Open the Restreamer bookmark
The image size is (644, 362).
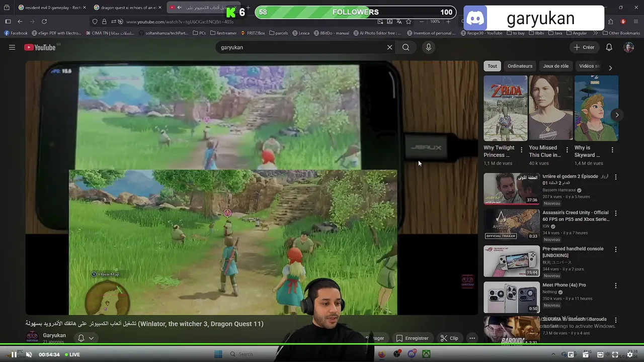223,33
